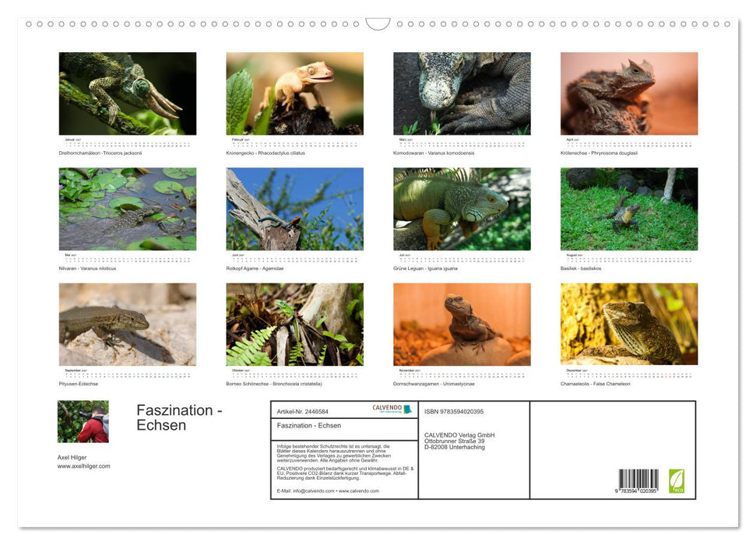Click the Dreihornchamäleon - Trioceros jacksonii caption

[100, 153]
